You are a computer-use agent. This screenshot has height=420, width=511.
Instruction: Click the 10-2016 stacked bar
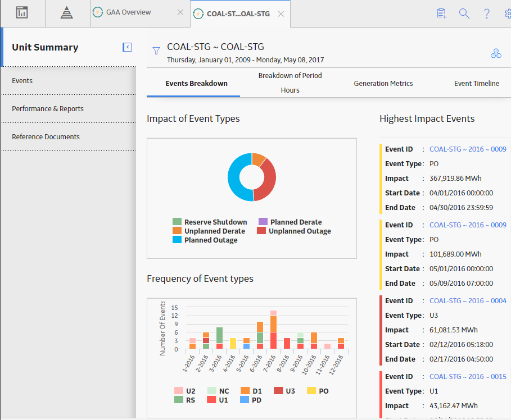(x=314, y=341)
